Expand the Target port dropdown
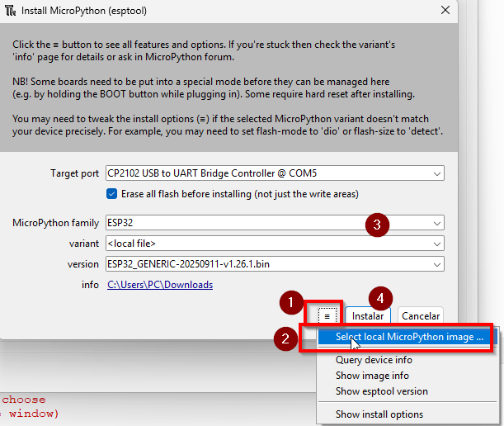The width and height of the screenshot is (504, 426). tap(436, 173)
